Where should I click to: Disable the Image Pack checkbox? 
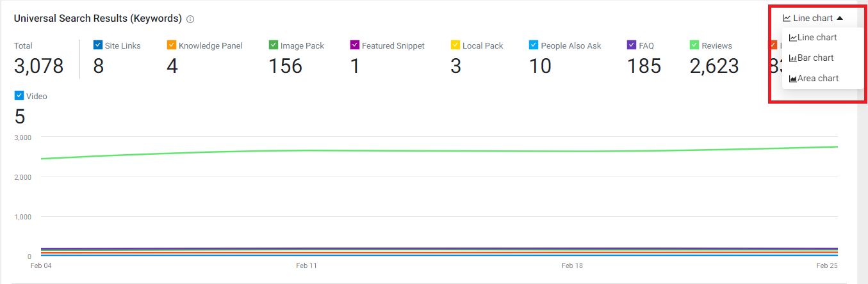[x=273, y=45]
